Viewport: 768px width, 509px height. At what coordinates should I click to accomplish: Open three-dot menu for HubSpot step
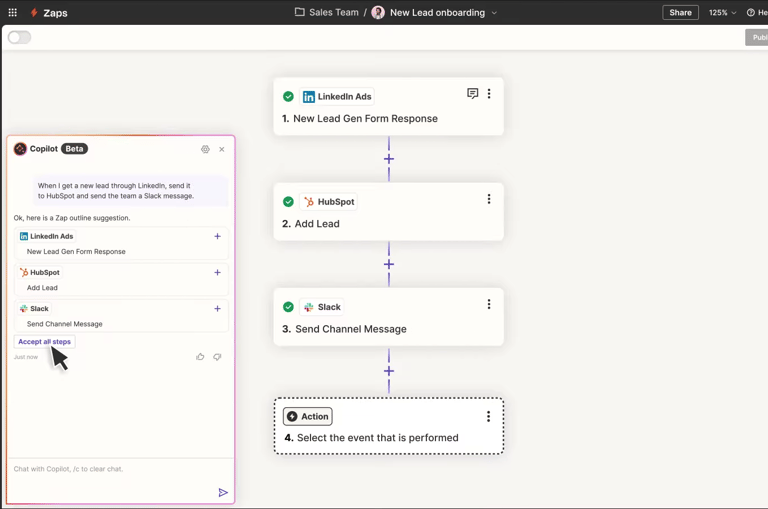pyautogui.click(x=489, y=199)
